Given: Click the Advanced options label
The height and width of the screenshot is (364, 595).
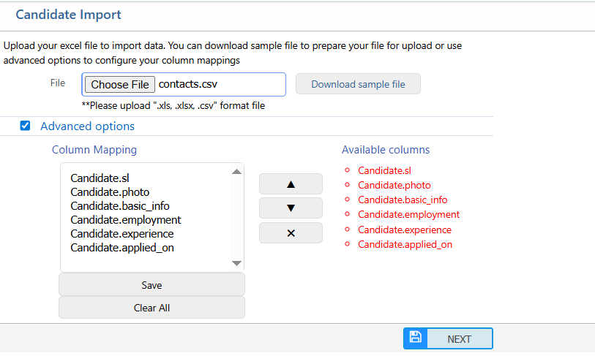Looking at the screenshot, I should click(87, 126).
